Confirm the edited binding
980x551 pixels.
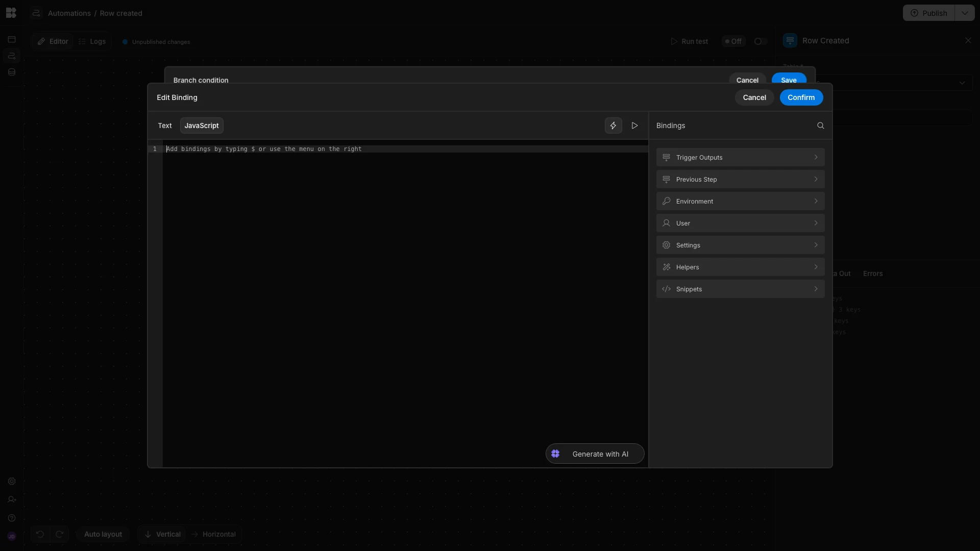(801, 97)
